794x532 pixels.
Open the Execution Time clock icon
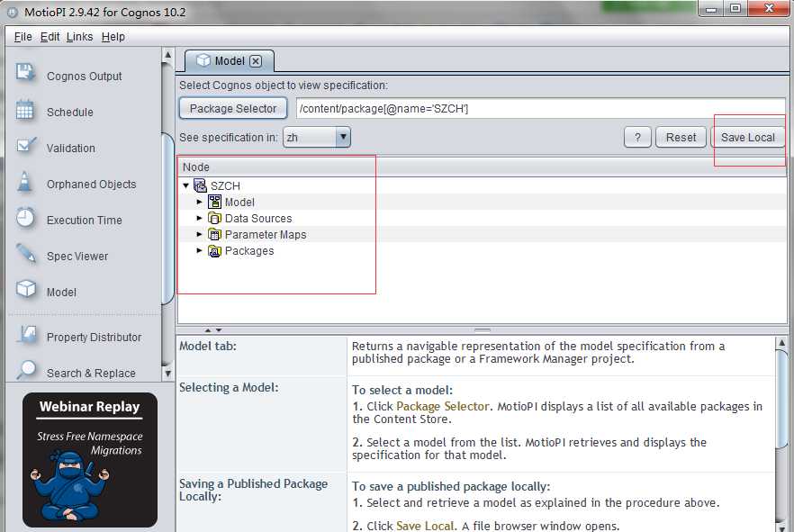[x=25, y=218]
